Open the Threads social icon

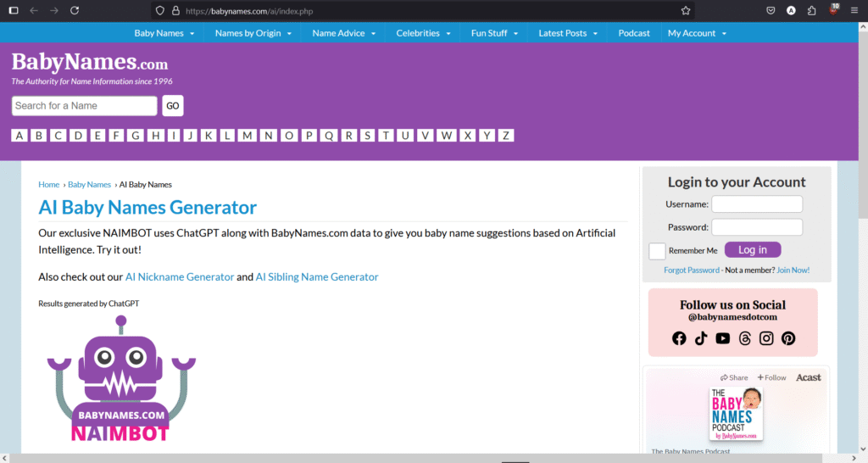click(744, 338)
